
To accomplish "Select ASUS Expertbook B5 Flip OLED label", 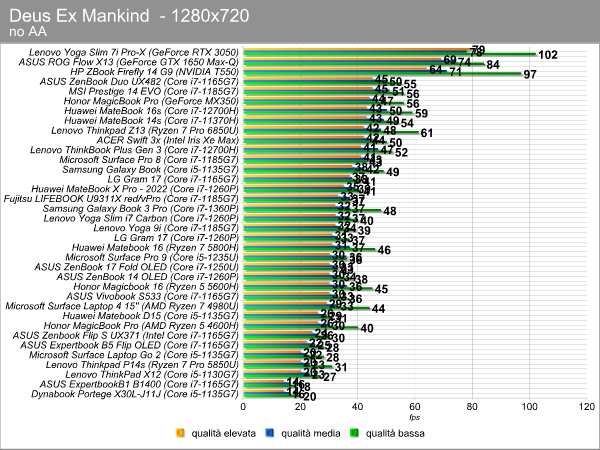I will click(x=130, y=346).
